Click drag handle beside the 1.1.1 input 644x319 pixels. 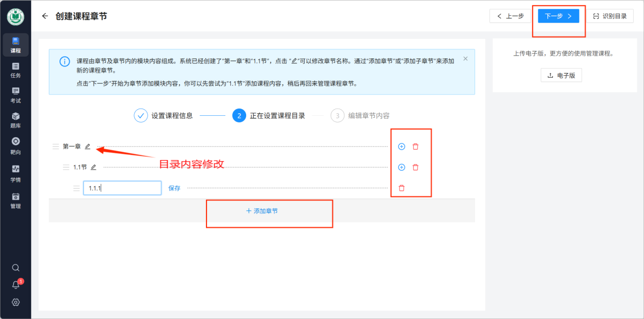(x=76, y=188)
